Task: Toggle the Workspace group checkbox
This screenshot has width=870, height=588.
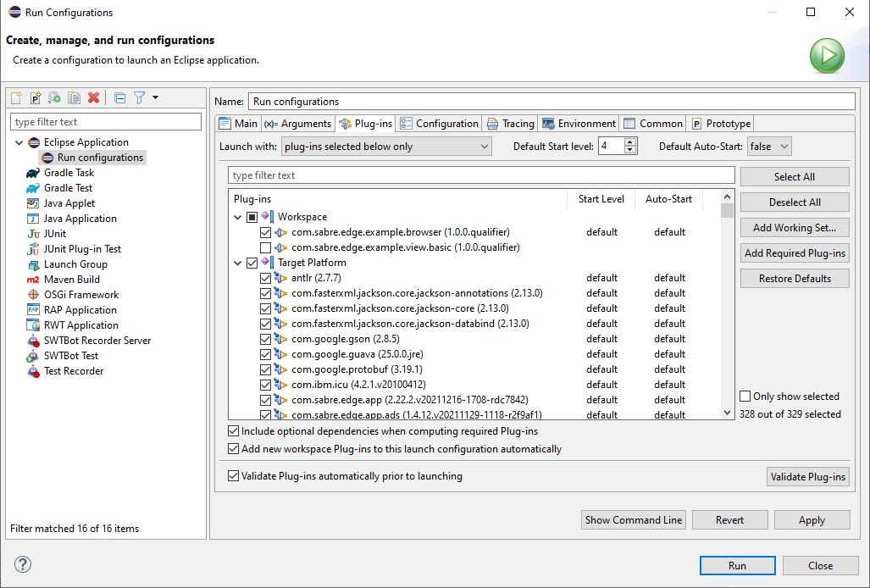Action: pyautogui.click(x=252, y=217)
